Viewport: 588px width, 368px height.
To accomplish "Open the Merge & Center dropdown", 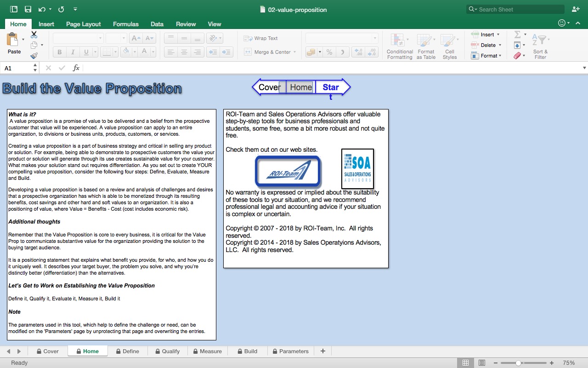I will pos(295,52).
